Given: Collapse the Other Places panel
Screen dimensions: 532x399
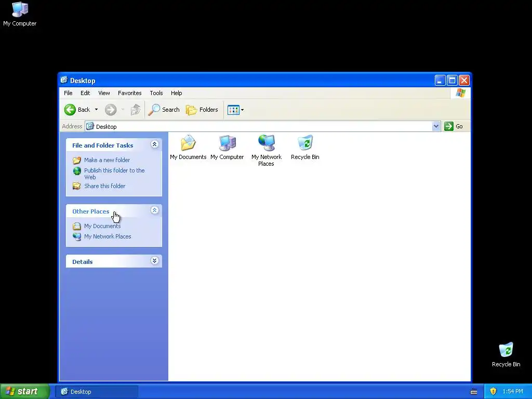Looking at the screenshot, I should pos(154,210).
